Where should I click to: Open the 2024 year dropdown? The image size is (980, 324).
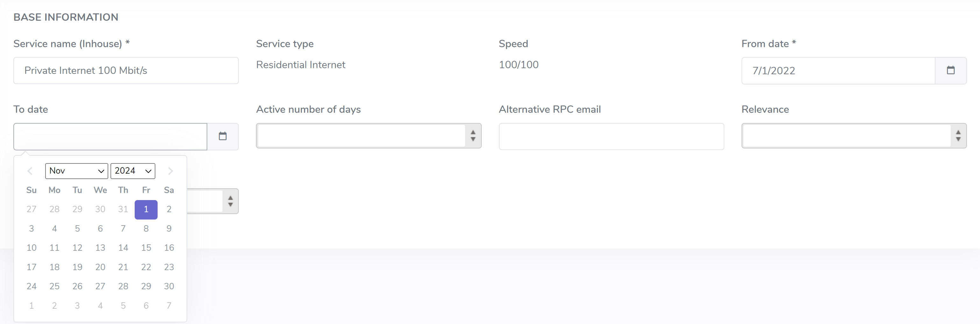tap(133, 171)
